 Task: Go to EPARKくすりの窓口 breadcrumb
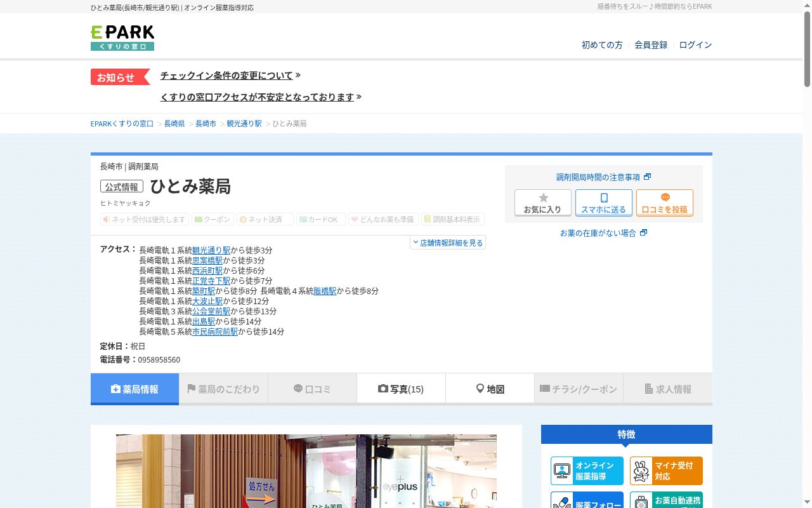(x=122, y=124)
